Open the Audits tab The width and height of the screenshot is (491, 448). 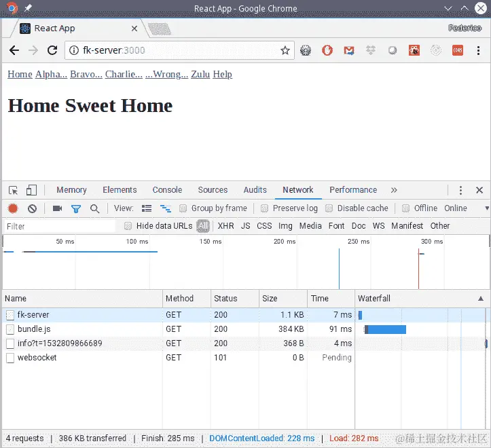255,190
